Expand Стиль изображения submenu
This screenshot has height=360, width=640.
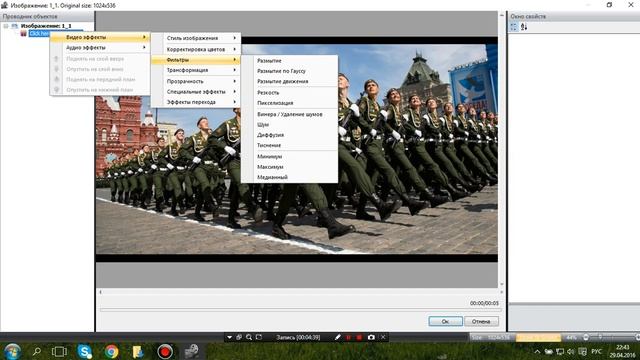click(x=196, y=38)
